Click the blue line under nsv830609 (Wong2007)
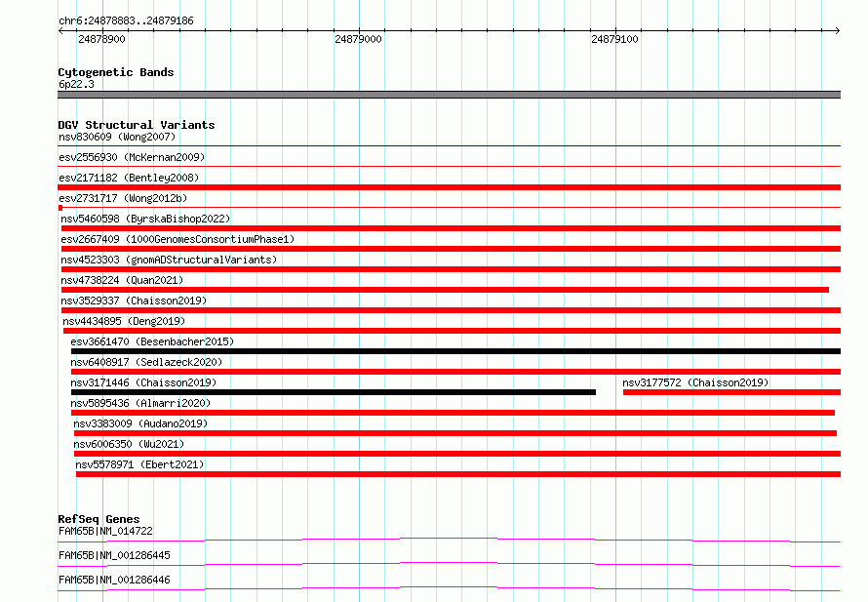The width and height of the screenshot is (868, 602). coord(450,146)
